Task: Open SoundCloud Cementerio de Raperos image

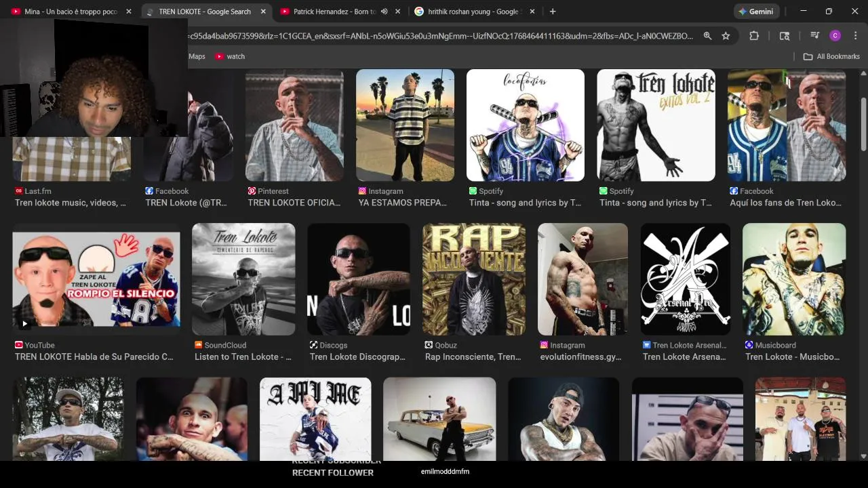Action: pyautogui.click(x=243, y=279)
